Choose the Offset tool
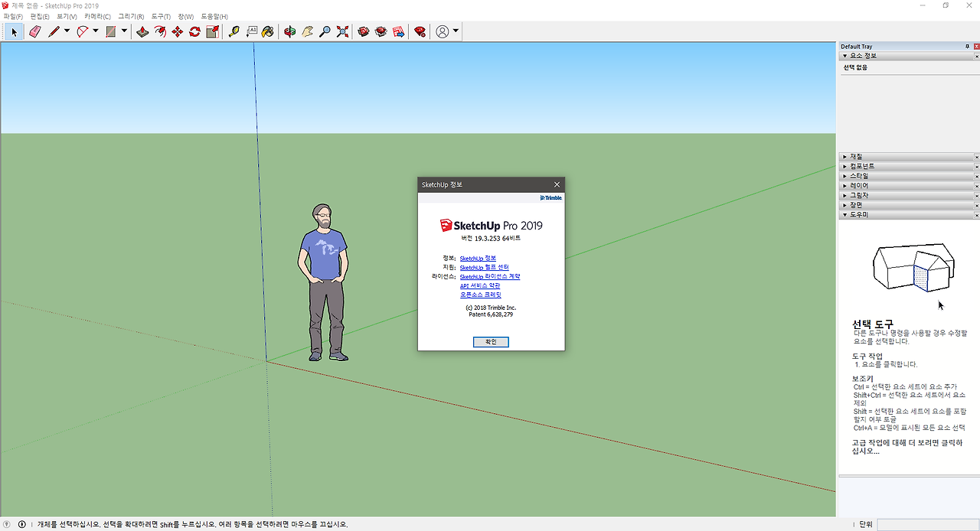980x531 pixels. (x=159, y=31)
